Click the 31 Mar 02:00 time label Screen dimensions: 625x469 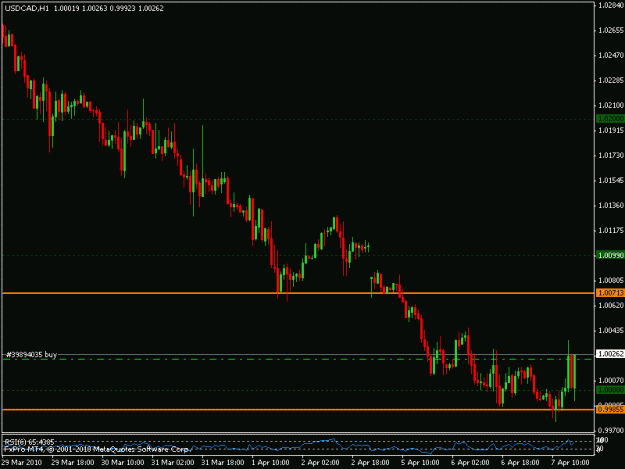click(173, 463)
